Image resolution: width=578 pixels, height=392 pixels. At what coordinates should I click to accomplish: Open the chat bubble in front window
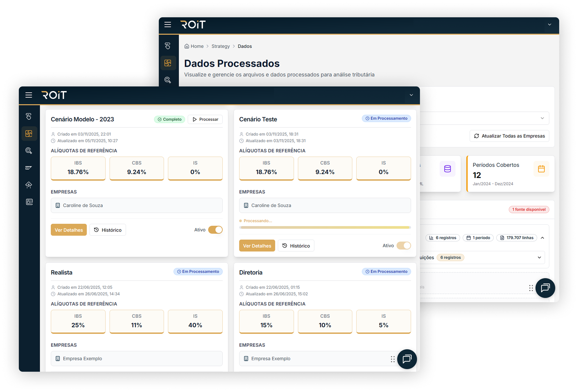pyautogui.click(x=407, y=359)
